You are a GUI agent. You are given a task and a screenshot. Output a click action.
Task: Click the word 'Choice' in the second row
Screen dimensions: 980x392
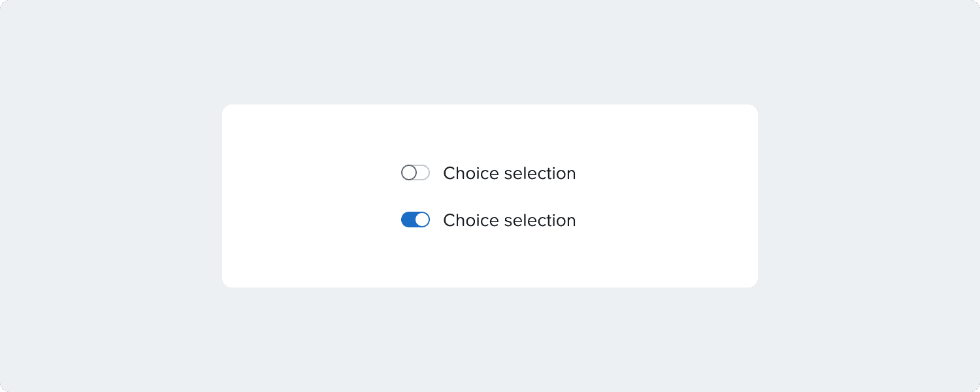click(472, 220)
